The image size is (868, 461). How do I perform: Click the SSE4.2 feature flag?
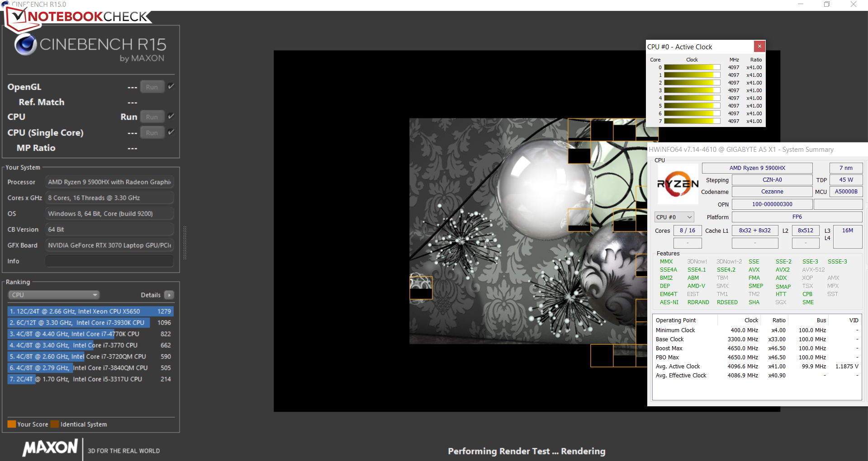(x=726, y=270)
